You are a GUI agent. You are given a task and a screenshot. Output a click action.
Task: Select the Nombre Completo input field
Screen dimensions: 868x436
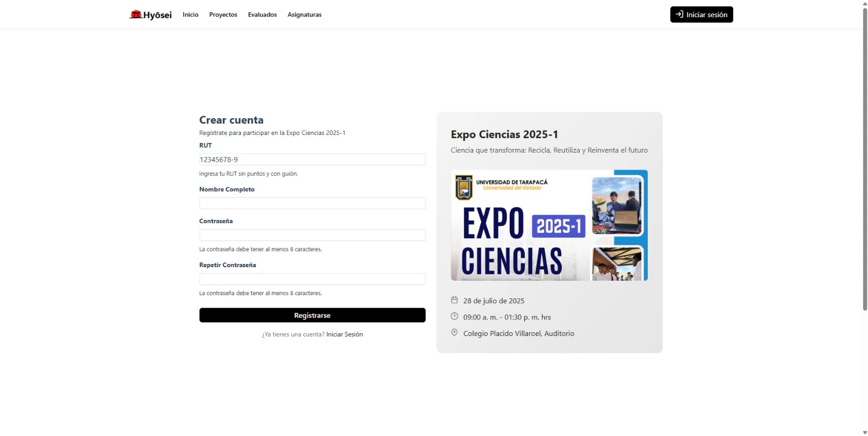[312, 203]
